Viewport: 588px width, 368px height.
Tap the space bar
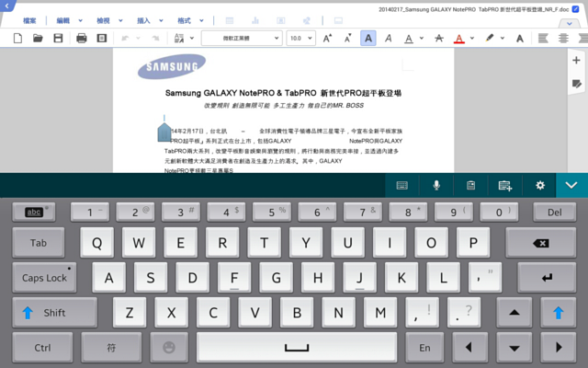(297, 348)
